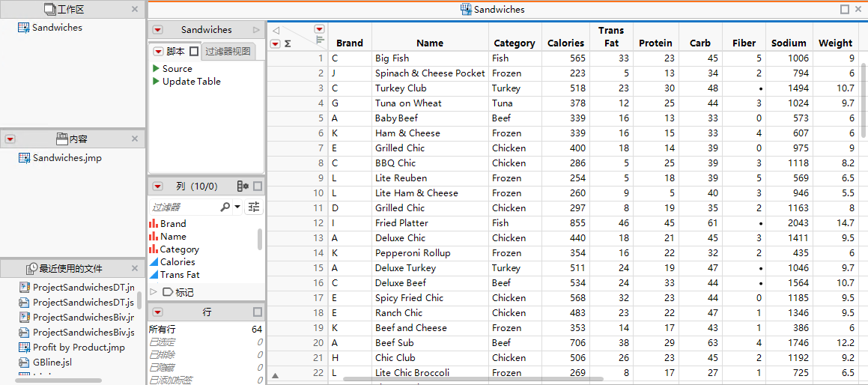Click the recent files clock icon in 最近使用的文件
Viewport: 868px width, 385px height.
(x=32, y=269)
